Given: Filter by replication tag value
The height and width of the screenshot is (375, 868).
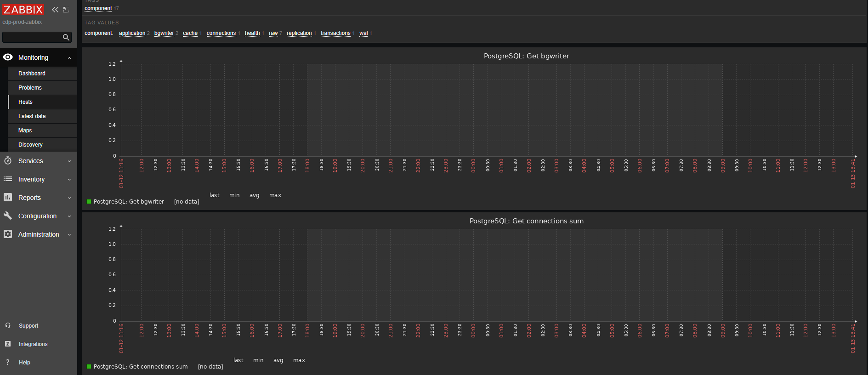Looking at the screenshot, I should 299,33.
